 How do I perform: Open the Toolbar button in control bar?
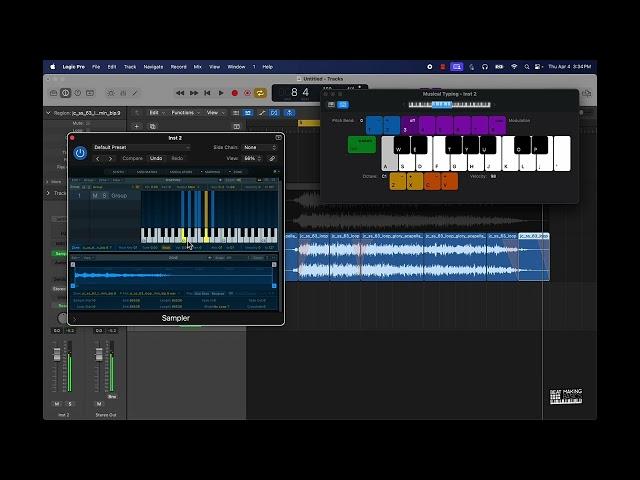pyautogui.click(x=90, y=93)
